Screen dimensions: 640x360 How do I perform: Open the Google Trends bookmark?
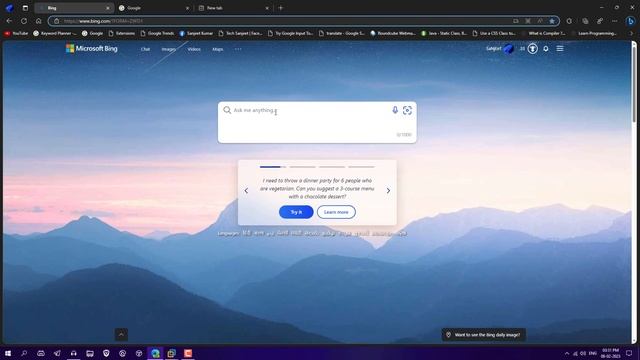coord(157,33)
